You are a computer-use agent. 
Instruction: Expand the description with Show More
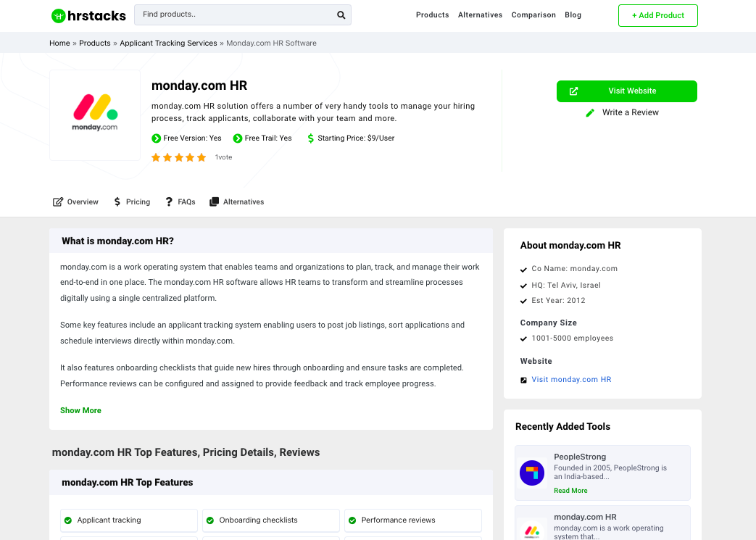80,410
